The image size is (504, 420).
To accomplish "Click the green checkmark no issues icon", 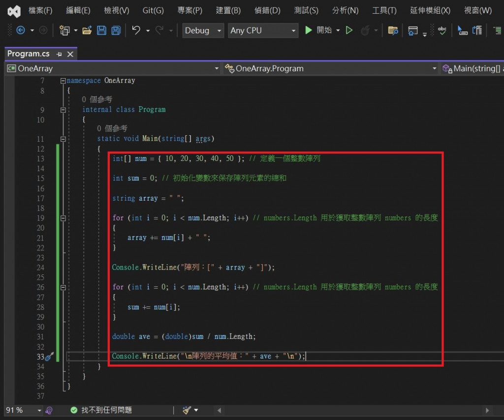I will (x=74, y=410).
